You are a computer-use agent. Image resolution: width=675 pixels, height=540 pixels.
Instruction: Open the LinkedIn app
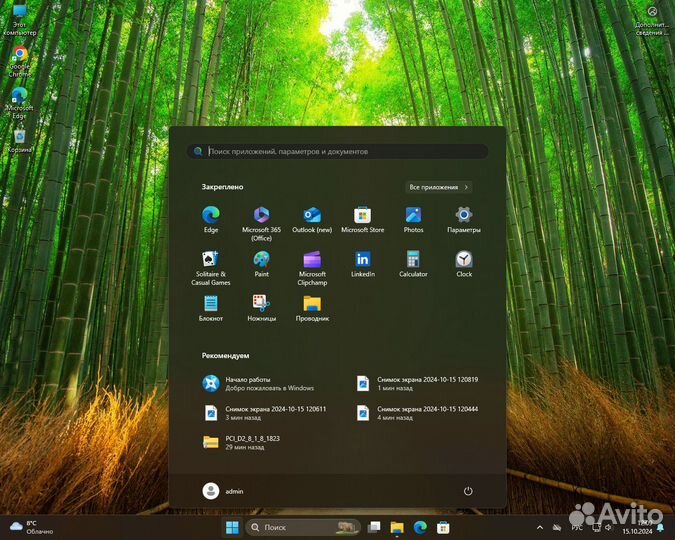pyautogui.click(x=362, y=264)
